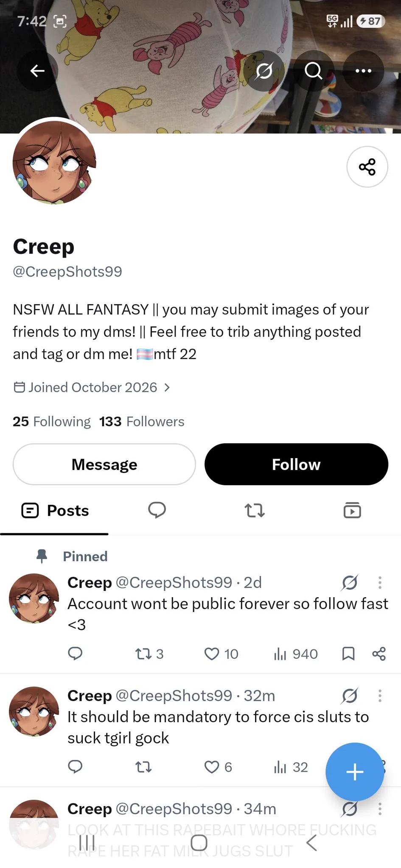Tap the share profile icon button
This screenshot has height=868, width=401.
coord(367,167)
